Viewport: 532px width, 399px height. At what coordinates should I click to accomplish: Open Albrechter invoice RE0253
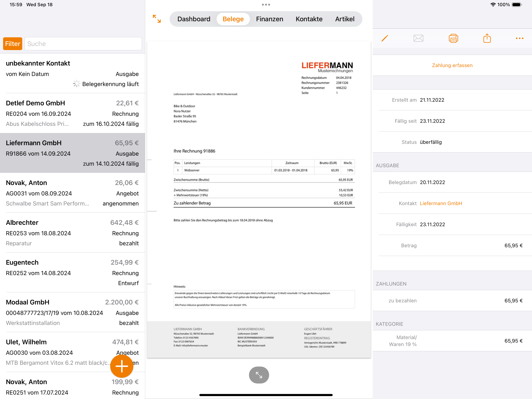click(72, 233)
